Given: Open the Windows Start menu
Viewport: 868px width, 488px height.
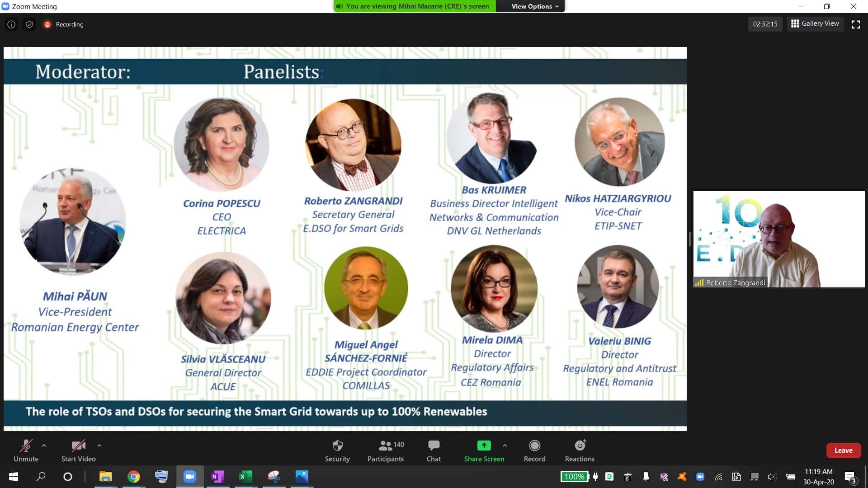Looking at the screenshot, I should [14, 477].
